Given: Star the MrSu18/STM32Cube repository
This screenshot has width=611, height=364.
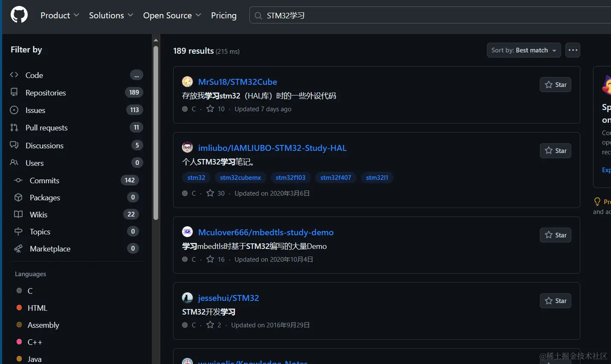Looking at the screenshot, I should [x=555, y=85].
